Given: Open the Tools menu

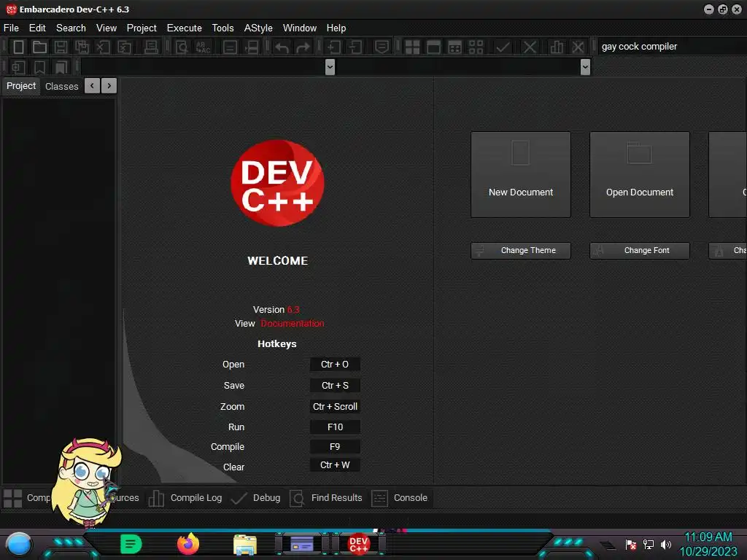Looking at the screenshot, I should coord(223,28).
